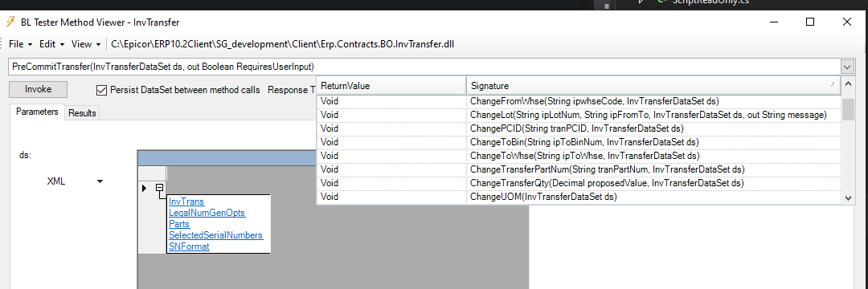Open the File menu
The width and height of the screenshot is (868, 289).
point(20,44)
